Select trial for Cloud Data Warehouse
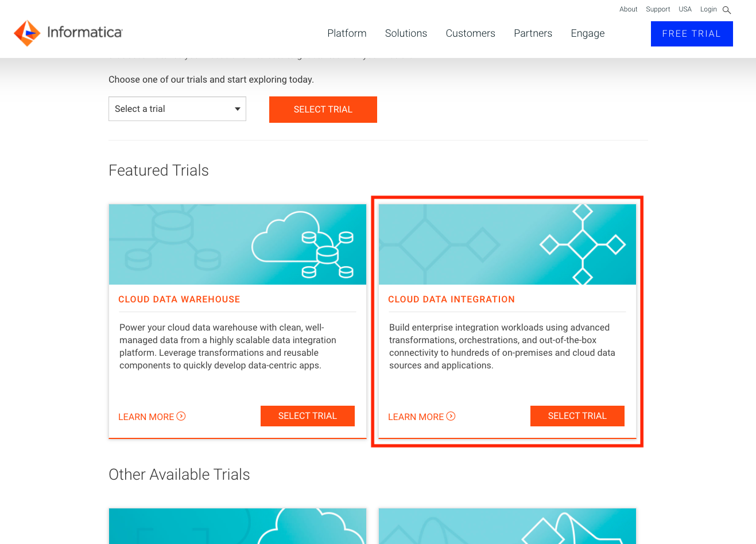 click(x=307, y=415)
